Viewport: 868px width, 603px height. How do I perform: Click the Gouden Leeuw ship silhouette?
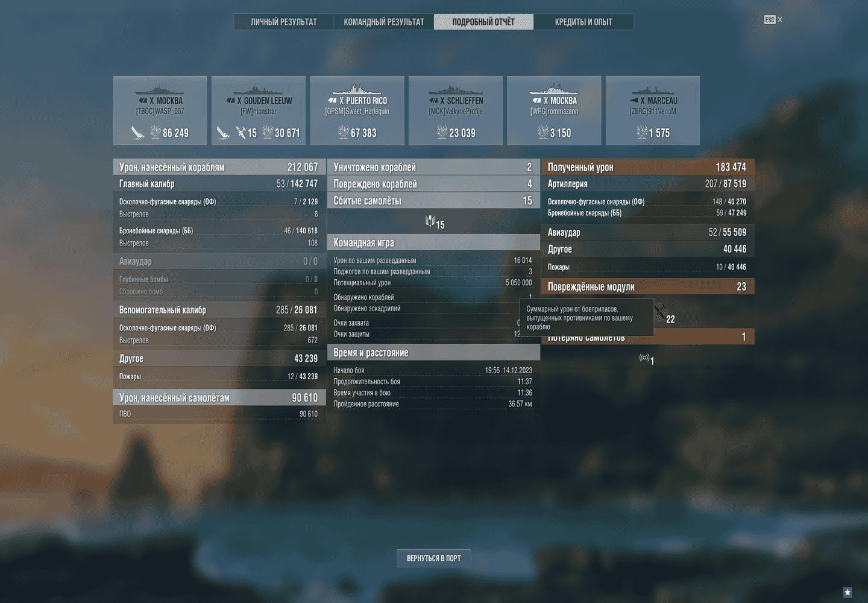pos(259,90)
